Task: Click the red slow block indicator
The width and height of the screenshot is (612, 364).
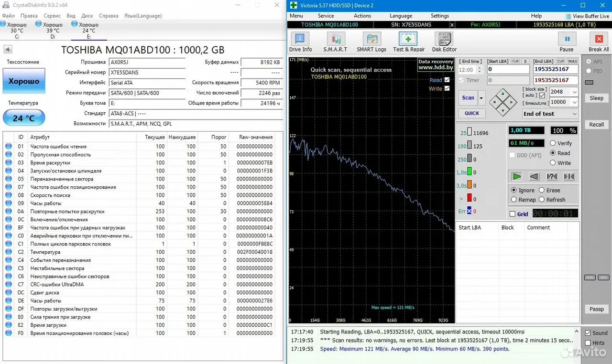Action: pos(470,198)
